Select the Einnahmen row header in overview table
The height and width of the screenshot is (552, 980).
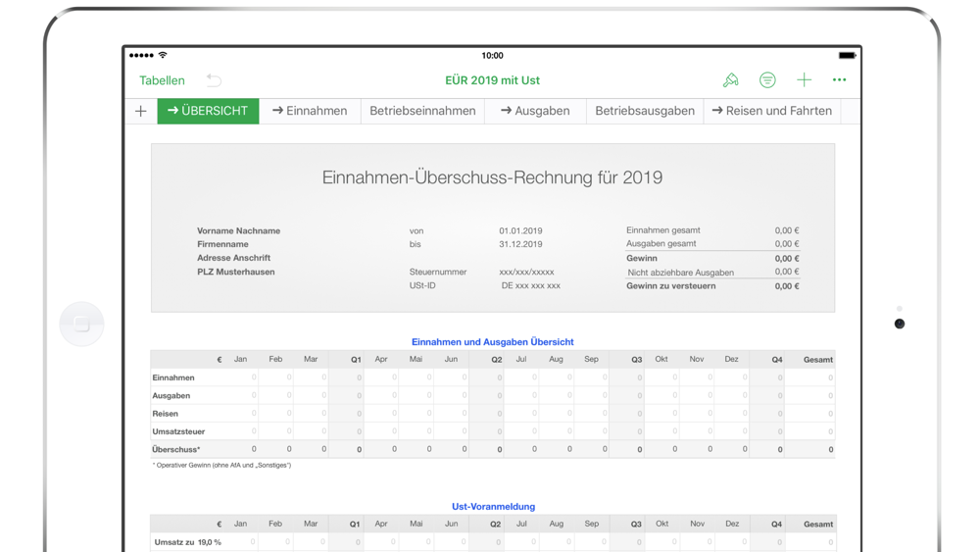pyautogui.click(x=173, y=377)
